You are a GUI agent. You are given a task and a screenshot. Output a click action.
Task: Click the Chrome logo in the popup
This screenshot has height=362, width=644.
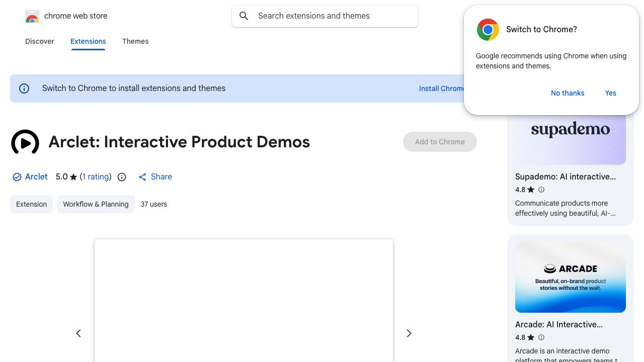(x=488, y=30)
